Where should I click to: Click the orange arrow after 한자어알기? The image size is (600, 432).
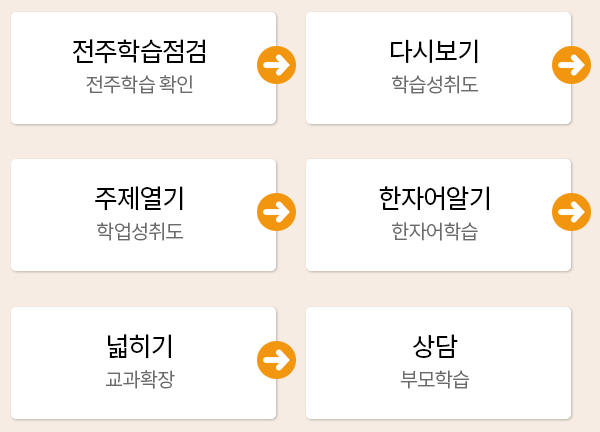coord(571,212)
